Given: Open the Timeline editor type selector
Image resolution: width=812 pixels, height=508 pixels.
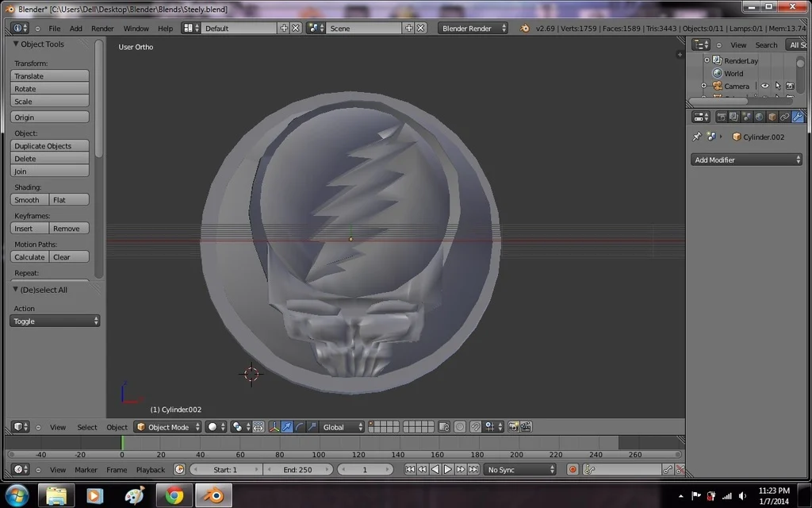Looking at the screenshot, I should tap(21, 469).
